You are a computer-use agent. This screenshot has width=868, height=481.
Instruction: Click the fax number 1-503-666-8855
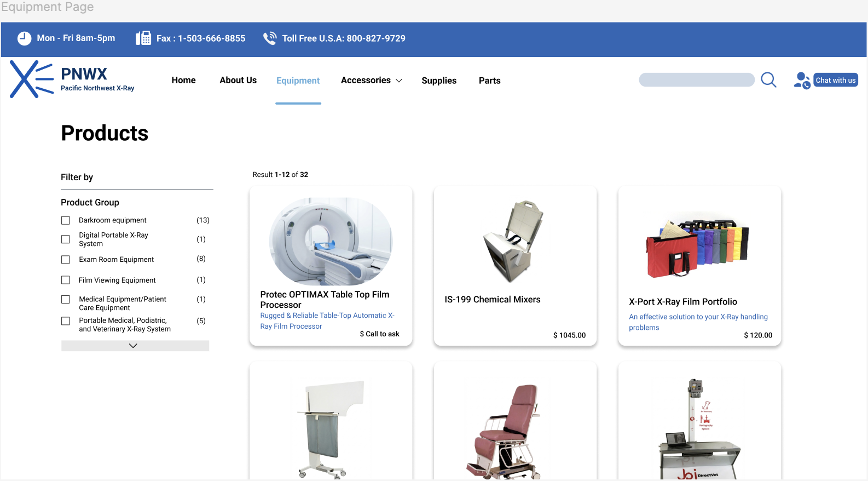pos(212,38)
